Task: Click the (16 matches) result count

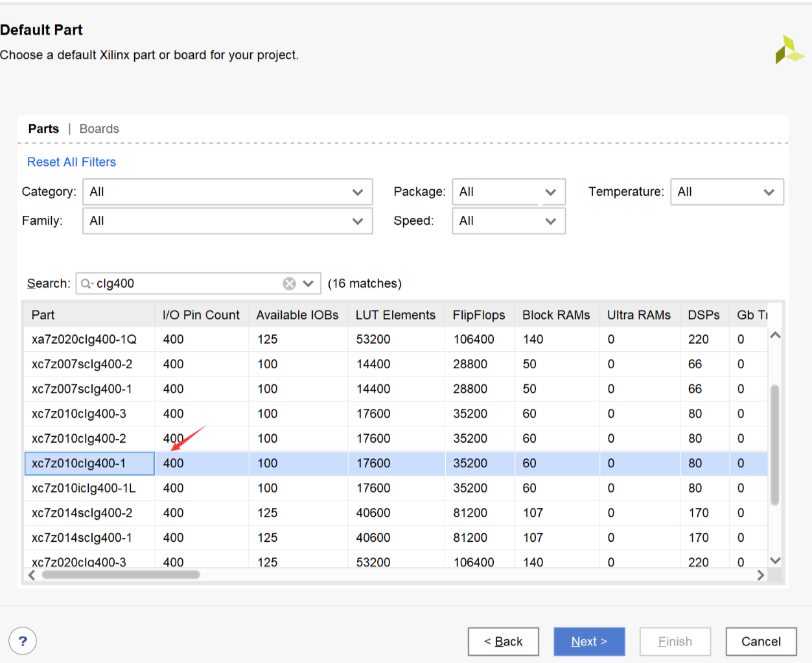Action: click(x=365, y=284)
